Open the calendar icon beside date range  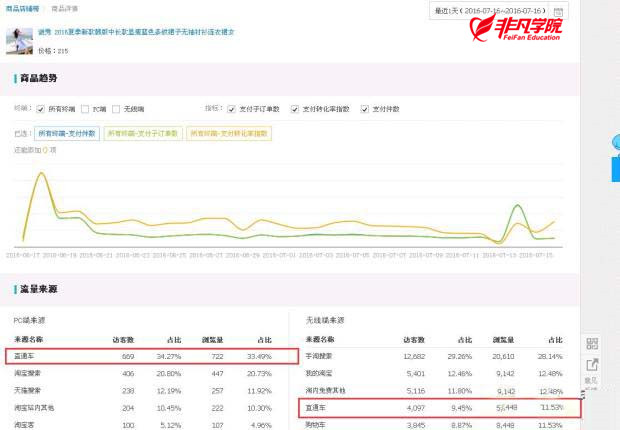click(558, 11)
